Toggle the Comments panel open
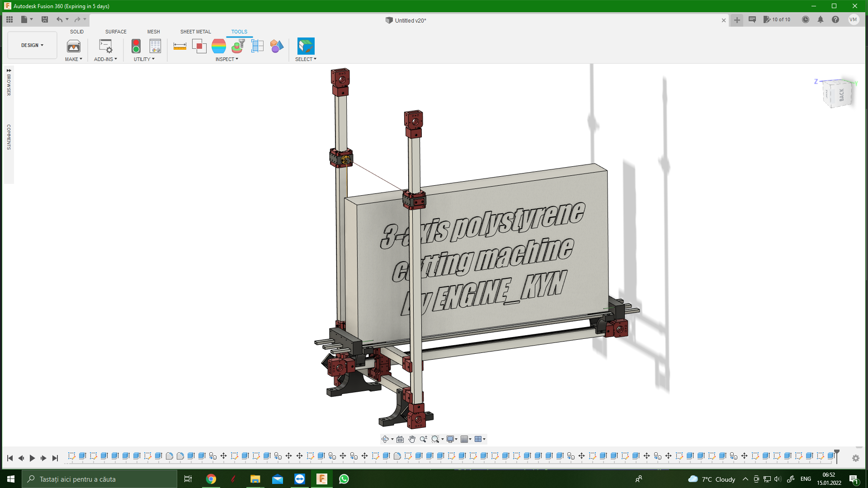The height and width of the screenshot is (488, 868). (9, 137)
